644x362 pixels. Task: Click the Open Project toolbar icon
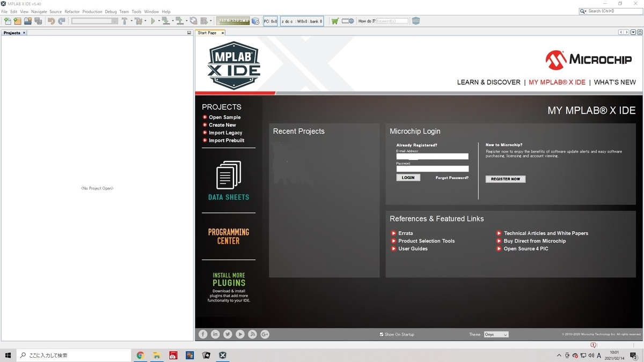pos(28,21)
